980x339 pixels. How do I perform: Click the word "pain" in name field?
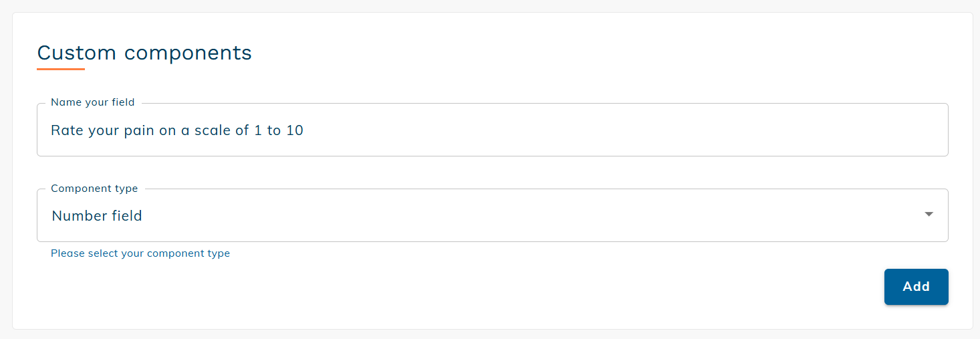(x=139, y=131)
